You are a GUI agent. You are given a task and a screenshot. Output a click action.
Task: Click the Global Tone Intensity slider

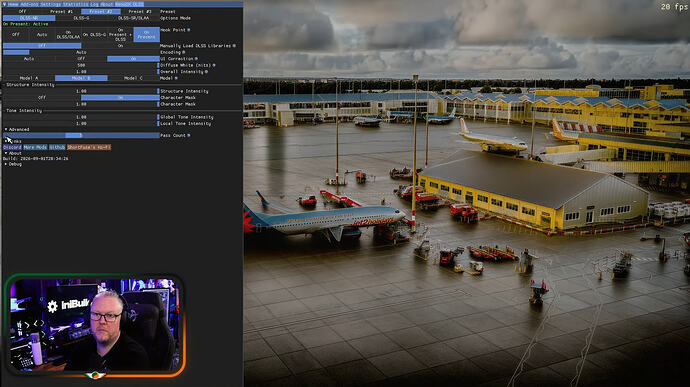pos(81,117)
